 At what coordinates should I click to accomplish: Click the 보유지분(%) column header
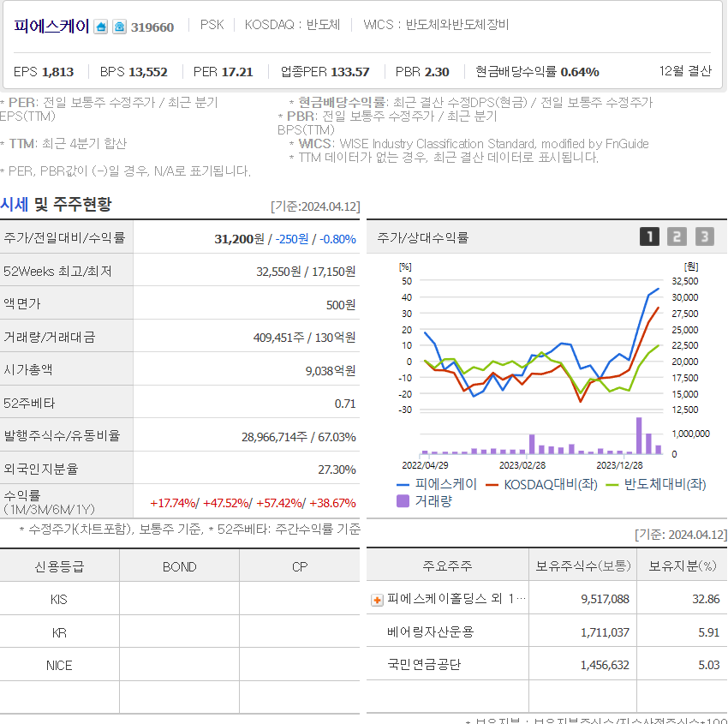tap(682, 565)
